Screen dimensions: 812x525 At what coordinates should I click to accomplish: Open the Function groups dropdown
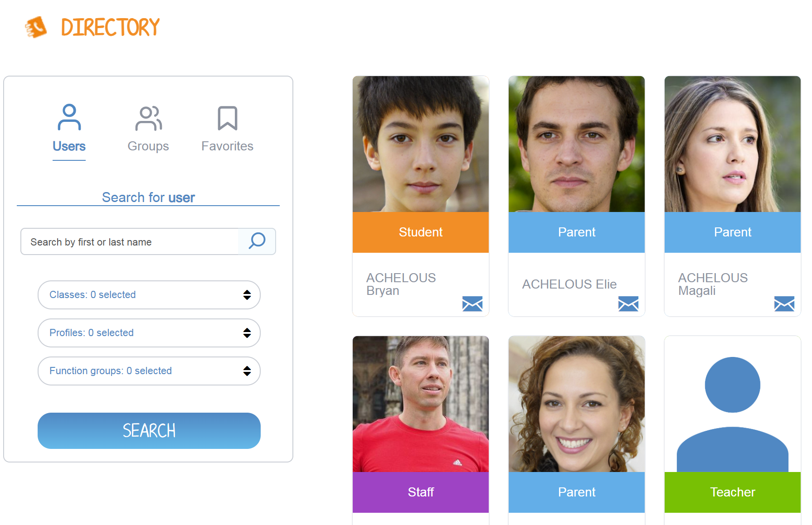149,371
